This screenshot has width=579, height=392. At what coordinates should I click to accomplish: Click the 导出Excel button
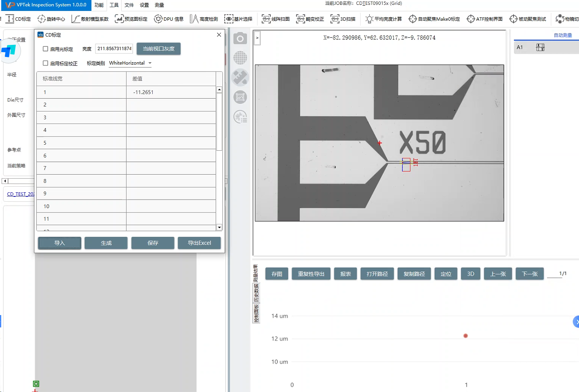(199, 243)
